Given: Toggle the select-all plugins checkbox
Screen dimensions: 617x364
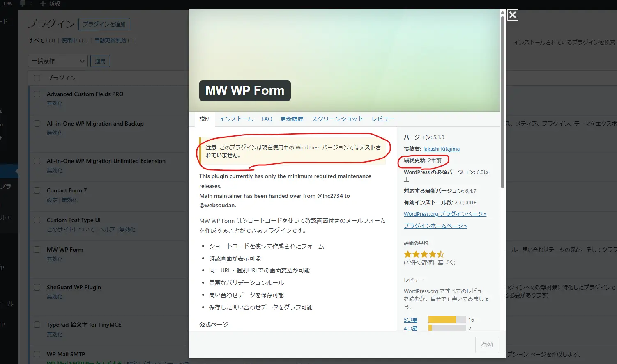Looking at the screenshot, I should click(x=37, y=78).
